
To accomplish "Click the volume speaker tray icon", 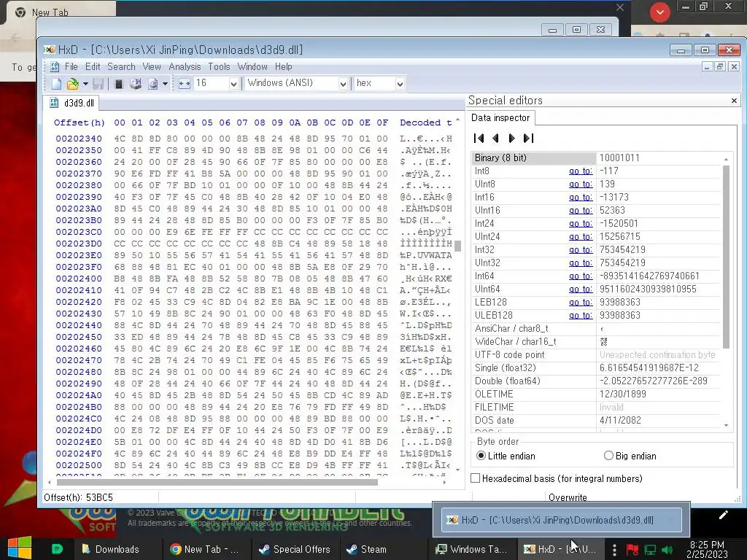I will click(x=667, y=550).
